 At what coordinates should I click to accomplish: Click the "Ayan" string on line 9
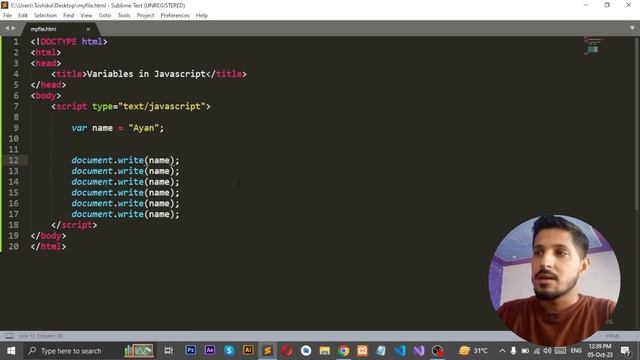[143, 128]
